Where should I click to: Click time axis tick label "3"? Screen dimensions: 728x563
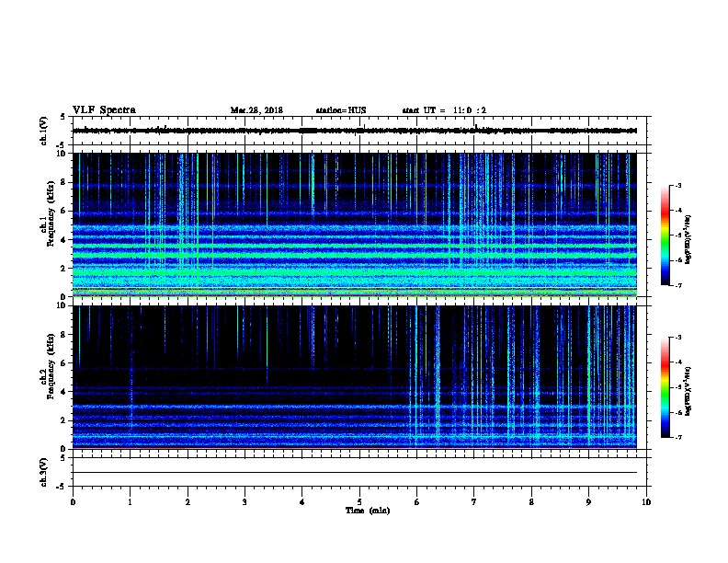pyautogui.click(x=245, y=501)
